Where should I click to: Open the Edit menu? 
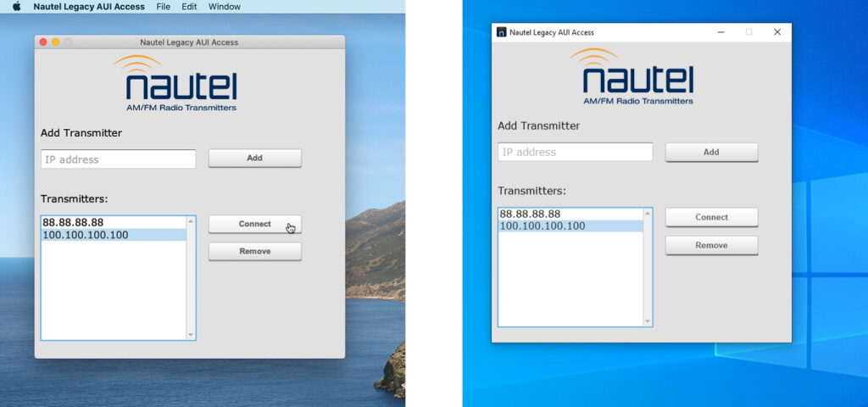tap(189, 7)
